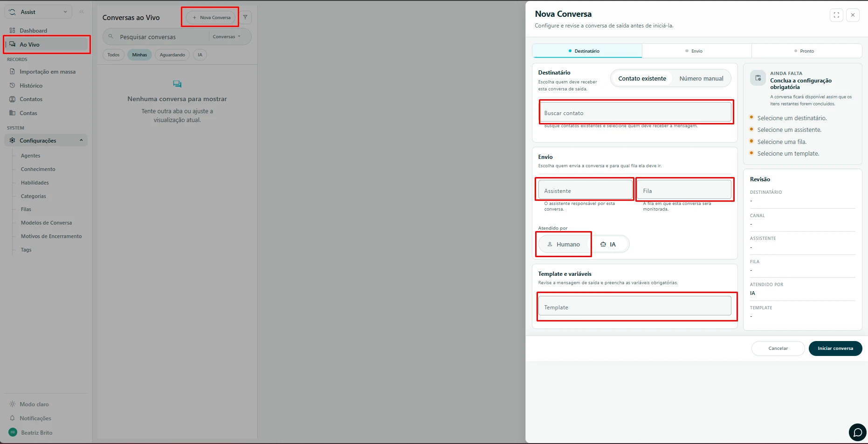Switch to the Destinatário step tab

pos(587,51)
